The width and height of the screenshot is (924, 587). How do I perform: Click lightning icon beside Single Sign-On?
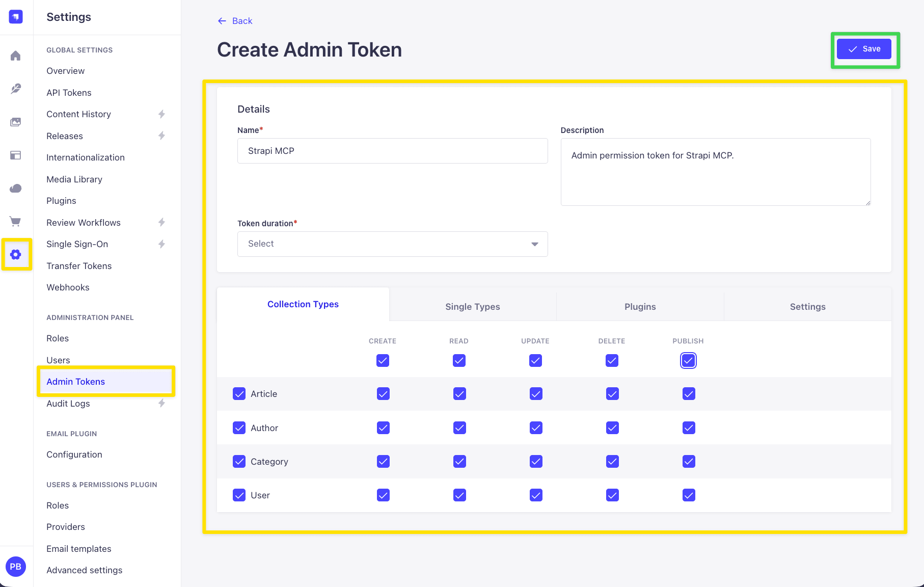click(161, 244)
